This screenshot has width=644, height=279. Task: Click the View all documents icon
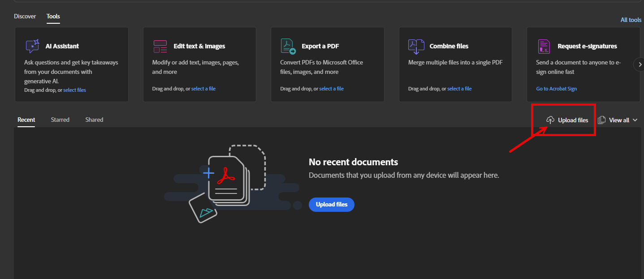tap(602, 120)
